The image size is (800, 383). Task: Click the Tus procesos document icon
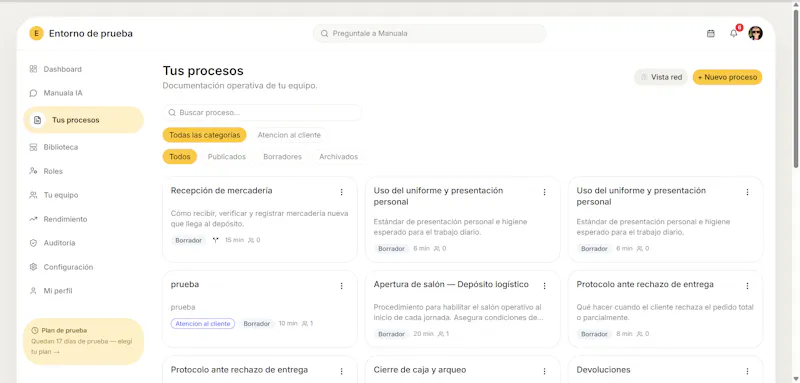coord(37,120)
